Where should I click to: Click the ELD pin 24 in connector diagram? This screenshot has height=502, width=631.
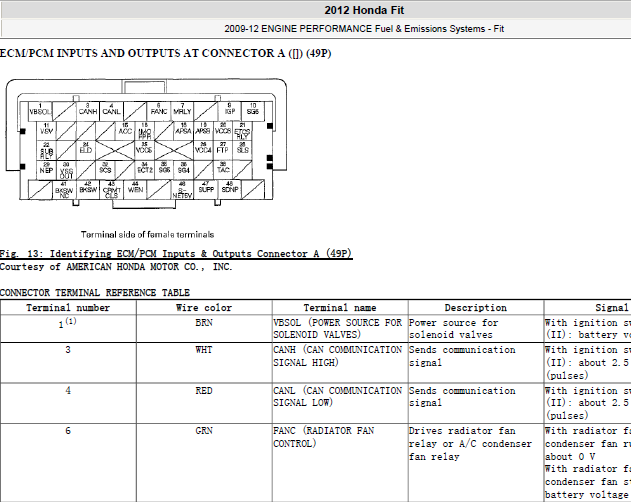click(x=86, y=150)
